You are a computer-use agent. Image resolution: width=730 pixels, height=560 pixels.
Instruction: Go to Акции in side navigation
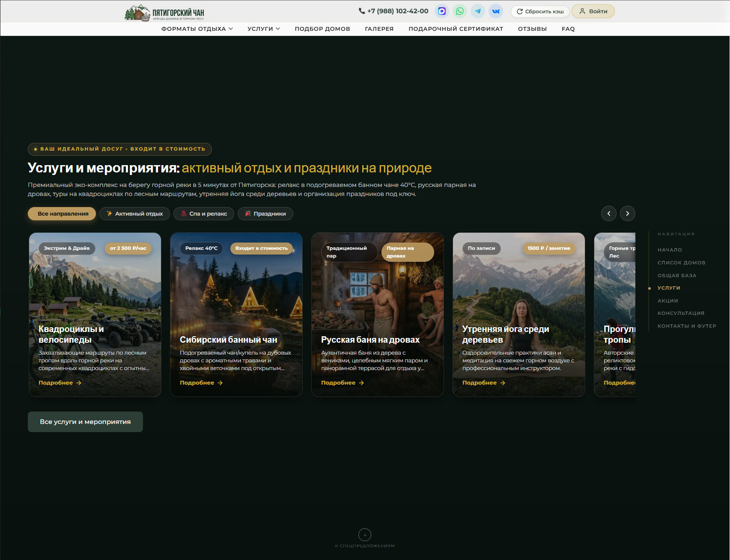pos(667,301)
